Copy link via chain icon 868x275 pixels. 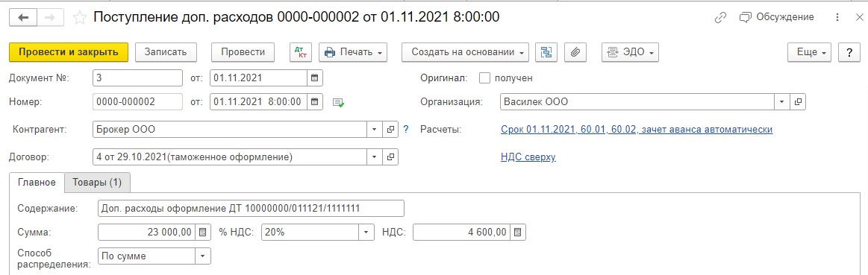720,18
